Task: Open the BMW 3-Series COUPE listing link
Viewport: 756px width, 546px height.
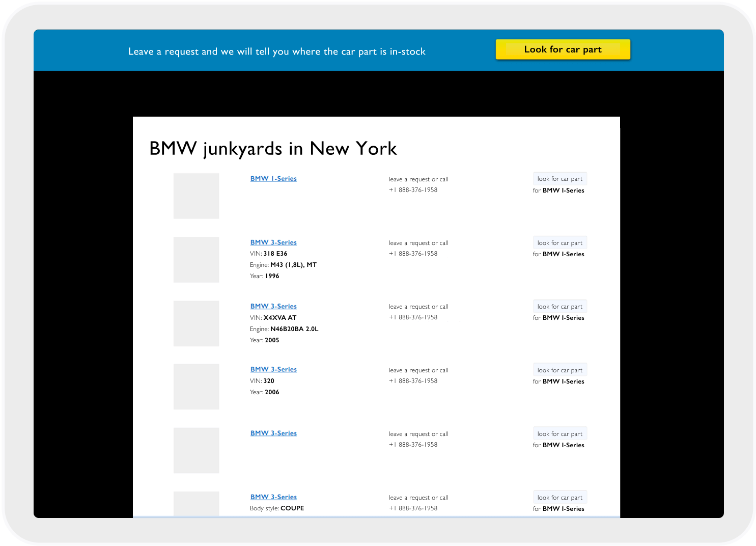Action: pos(273,497)
